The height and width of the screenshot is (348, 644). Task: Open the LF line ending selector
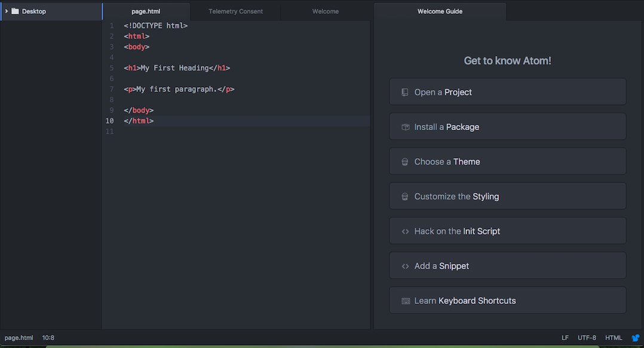[x=565, y=338]
